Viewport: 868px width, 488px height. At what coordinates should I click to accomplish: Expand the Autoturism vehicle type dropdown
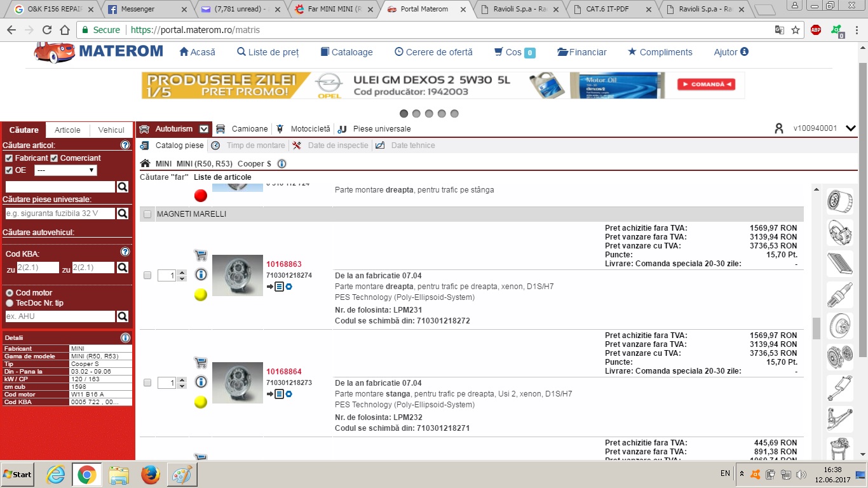(x=204, y=129)
